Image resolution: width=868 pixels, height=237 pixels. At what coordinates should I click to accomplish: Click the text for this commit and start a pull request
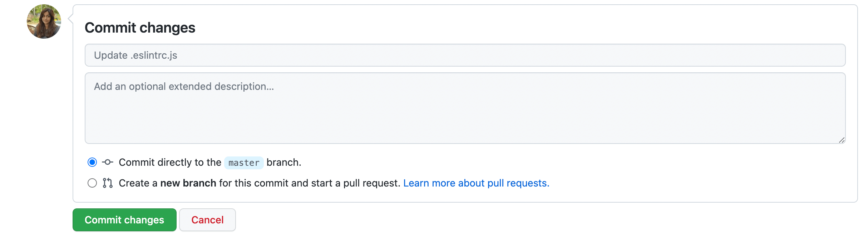[x=310, y=183]
